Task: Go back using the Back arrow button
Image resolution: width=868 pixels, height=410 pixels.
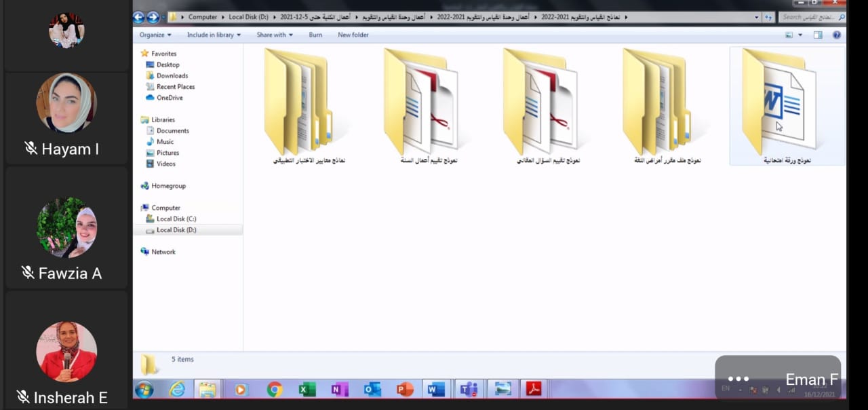Action: click(139, 17)
